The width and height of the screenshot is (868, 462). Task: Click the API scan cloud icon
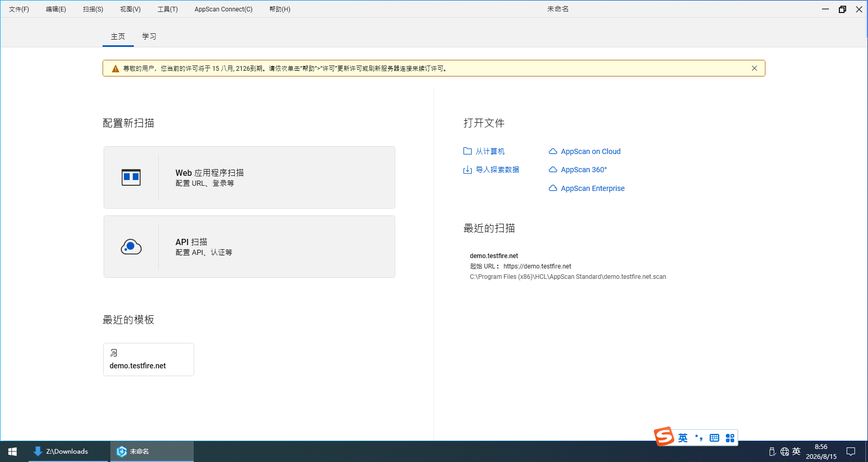131,247
